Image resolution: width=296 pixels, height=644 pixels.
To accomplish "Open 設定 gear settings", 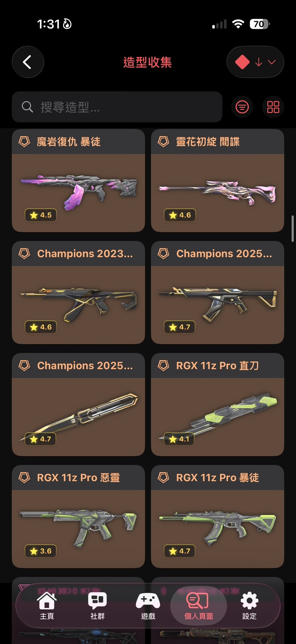I will tap(249, 606).
